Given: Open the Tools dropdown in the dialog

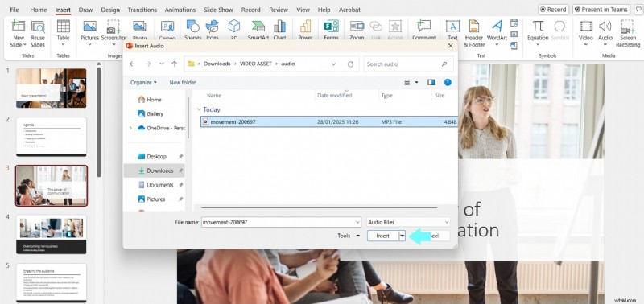Looking at the screenshot, I should 349,236.
